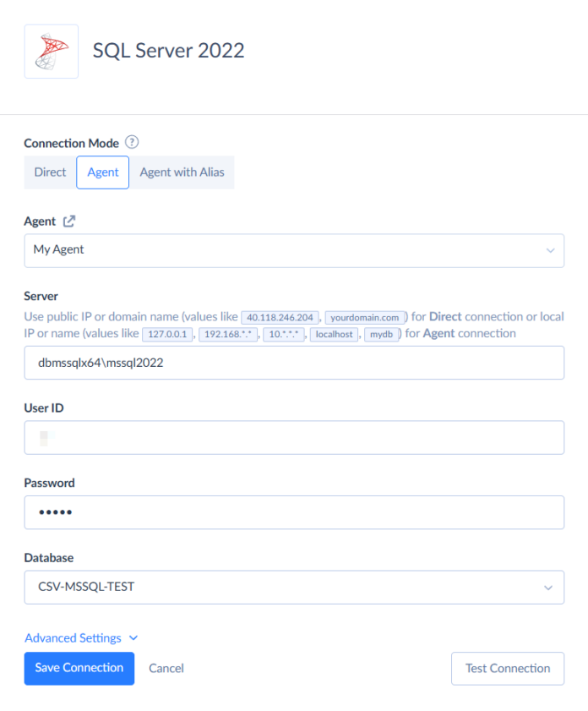588x711 pixels.
Task: Click inside the User ID field
Action: coord(294,437)
